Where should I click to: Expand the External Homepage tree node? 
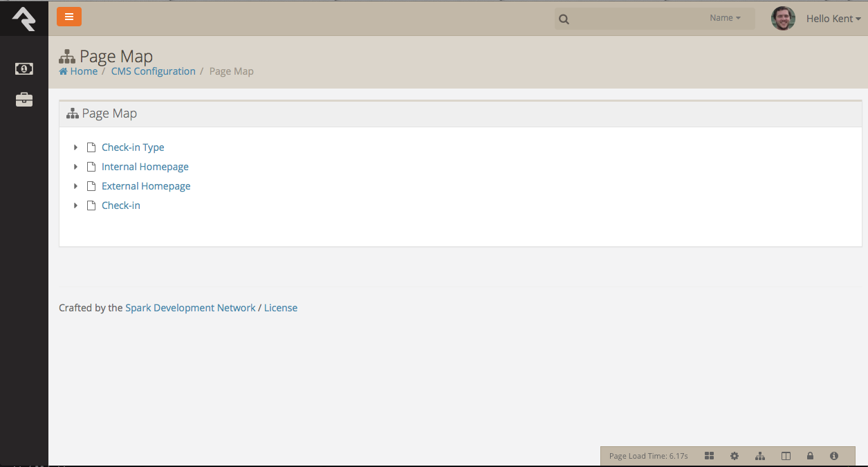pyautogui.click(x=75, y=186)
